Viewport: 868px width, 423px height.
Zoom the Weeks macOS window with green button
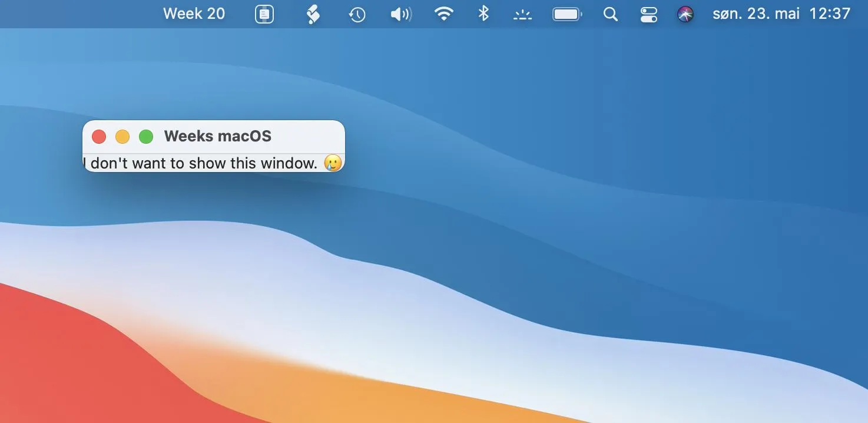pos(146,137)
